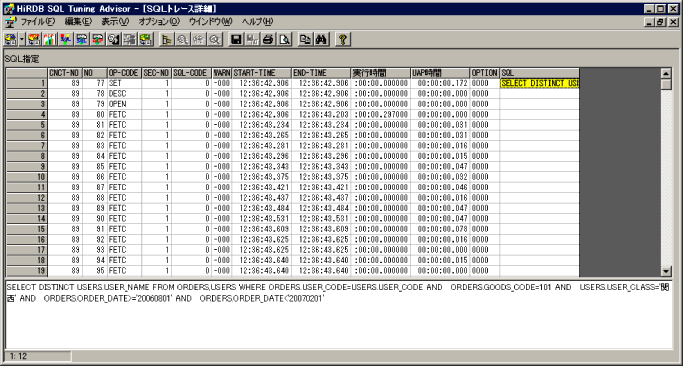This screenshot has height=366, width=683.
Task: Click the Save floppy disk icon
Action: [x=236, y=40]
